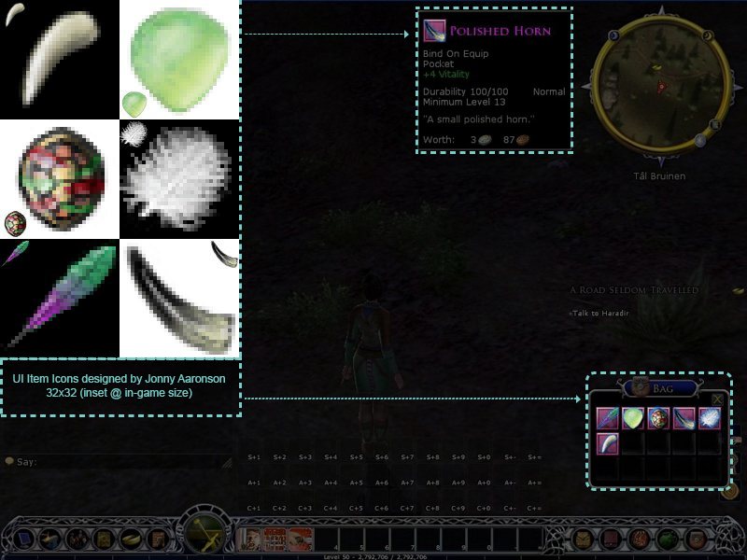Click the Durability 100/100 text
The height and width of the screenshot is (560, 747).
tap(465, 91)
